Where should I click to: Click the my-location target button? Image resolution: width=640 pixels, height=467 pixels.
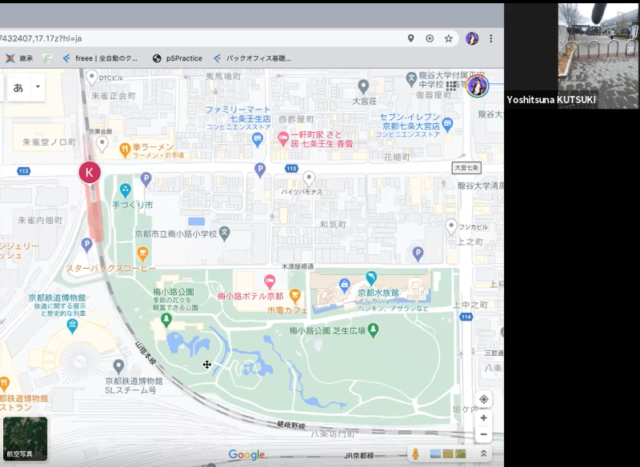click(x=484, y=399)
